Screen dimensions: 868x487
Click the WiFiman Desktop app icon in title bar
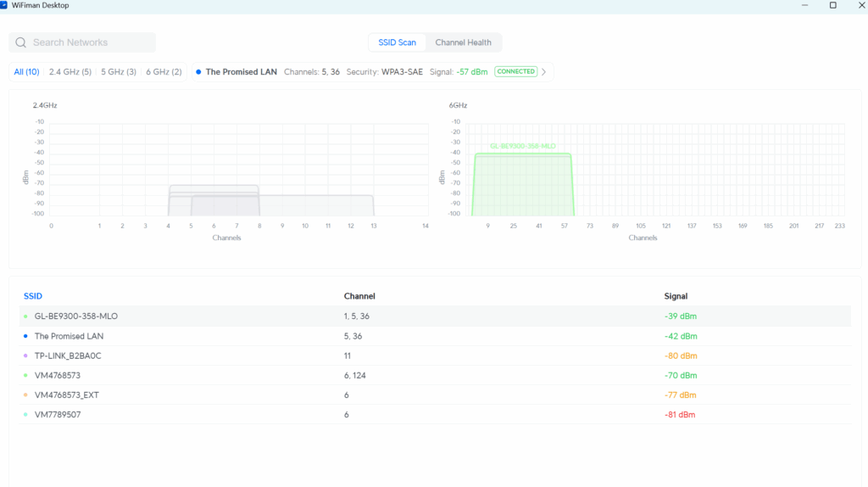click(4, 5)
